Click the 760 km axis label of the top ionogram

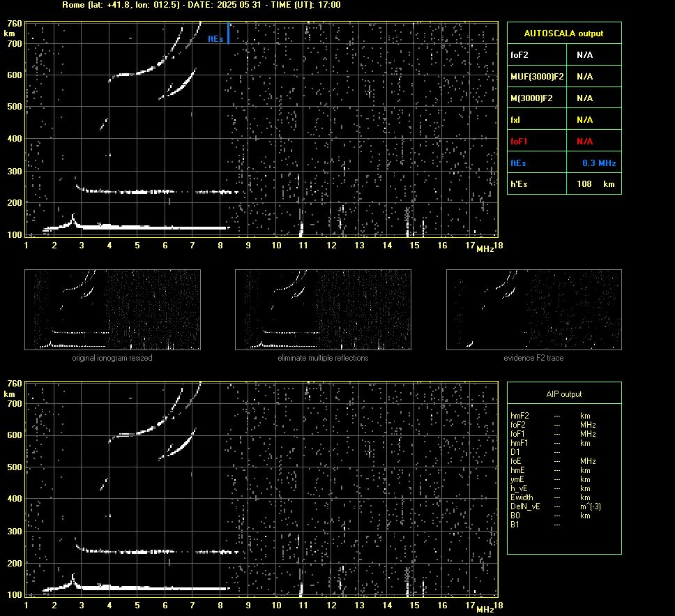click(x=14, y=24)
